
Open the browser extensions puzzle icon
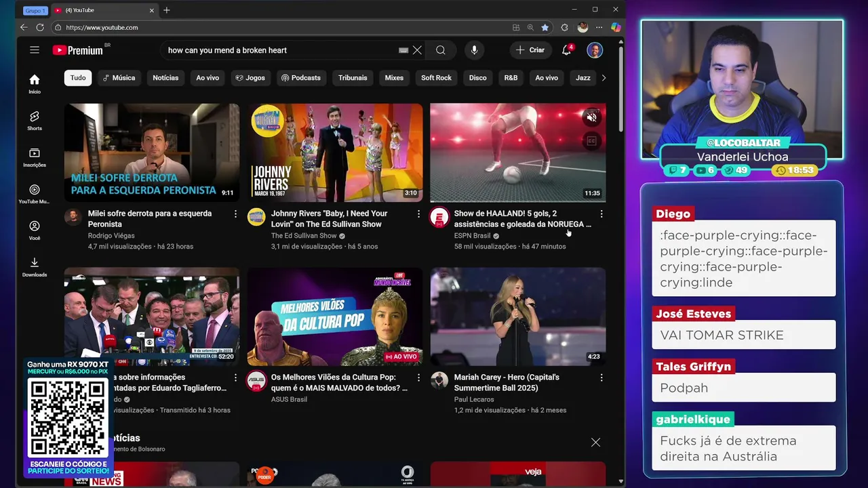coord(564,27)
